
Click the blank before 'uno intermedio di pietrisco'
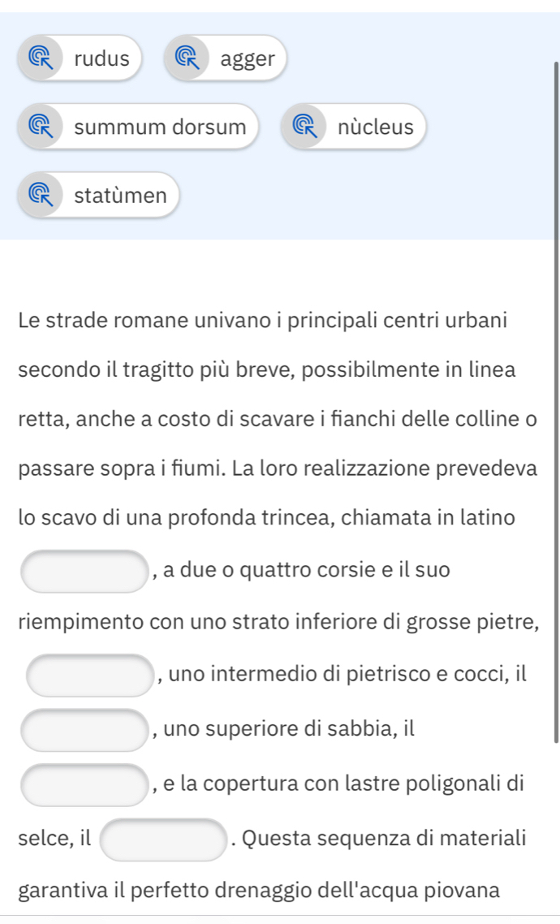[x=90, y=676]
